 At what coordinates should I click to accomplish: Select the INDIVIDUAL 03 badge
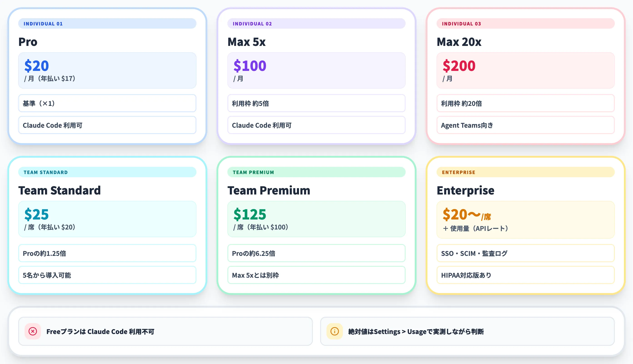point(525,23)
